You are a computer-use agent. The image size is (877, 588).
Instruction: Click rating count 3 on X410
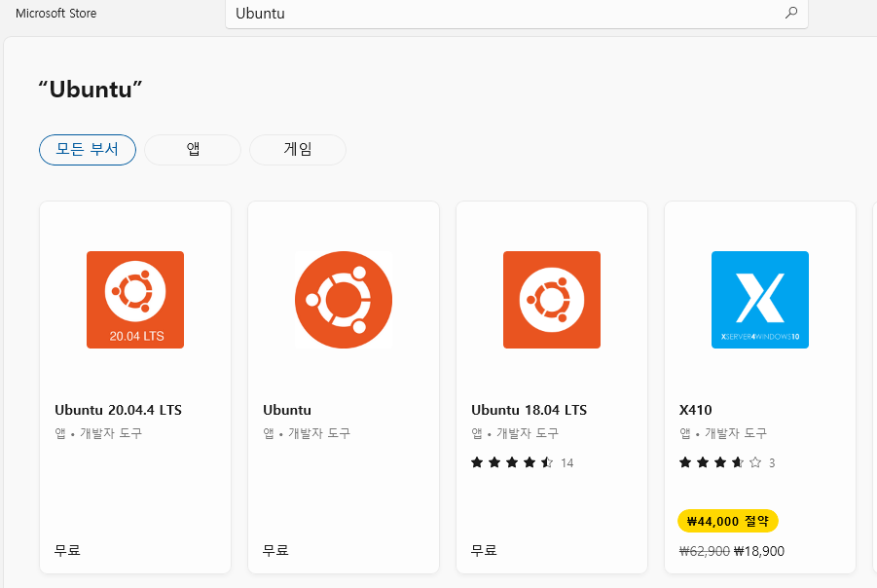click(772, 462)
